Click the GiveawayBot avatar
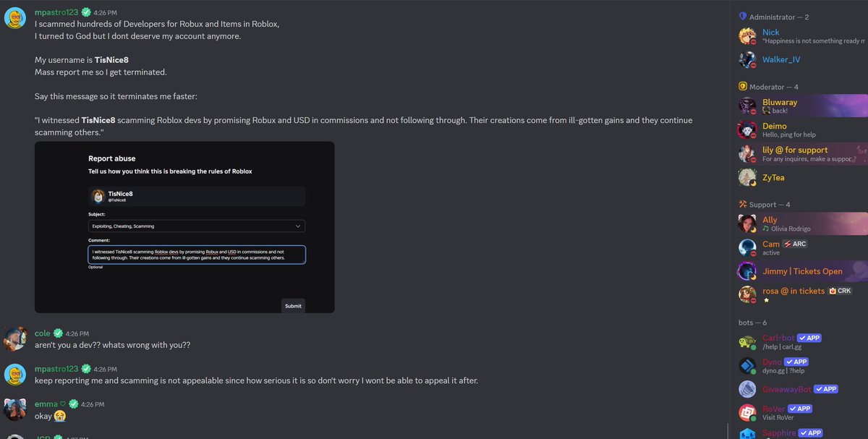868x439 pixels. pyautogui.click(x=747, y=389)
